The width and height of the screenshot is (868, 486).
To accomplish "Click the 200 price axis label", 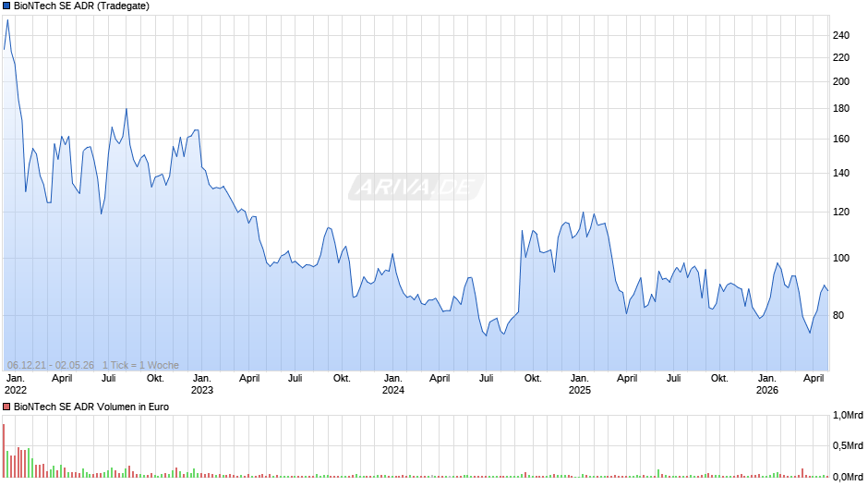I will point(841,81).
